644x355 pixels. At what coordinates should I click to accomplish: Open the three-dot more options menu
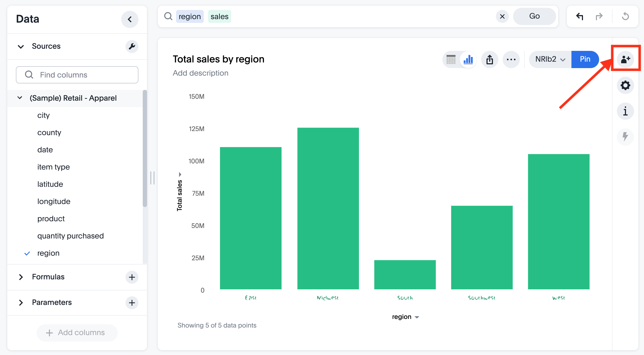[511, 59]
